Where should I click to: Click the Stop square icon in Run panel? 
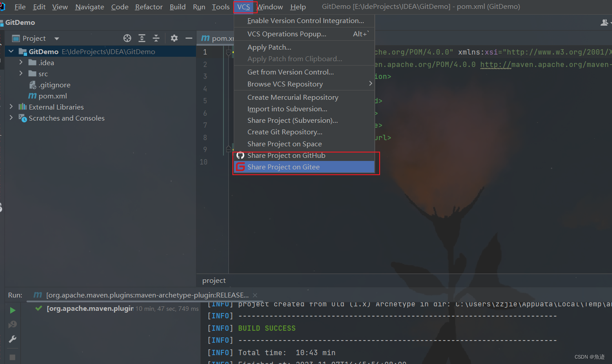(12, 357)
